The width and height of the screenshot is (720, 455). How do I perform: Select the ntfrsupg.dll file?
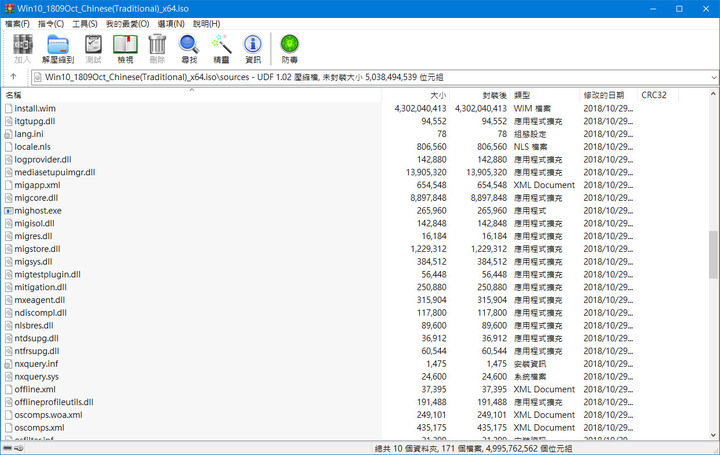[x=37, y=351]
